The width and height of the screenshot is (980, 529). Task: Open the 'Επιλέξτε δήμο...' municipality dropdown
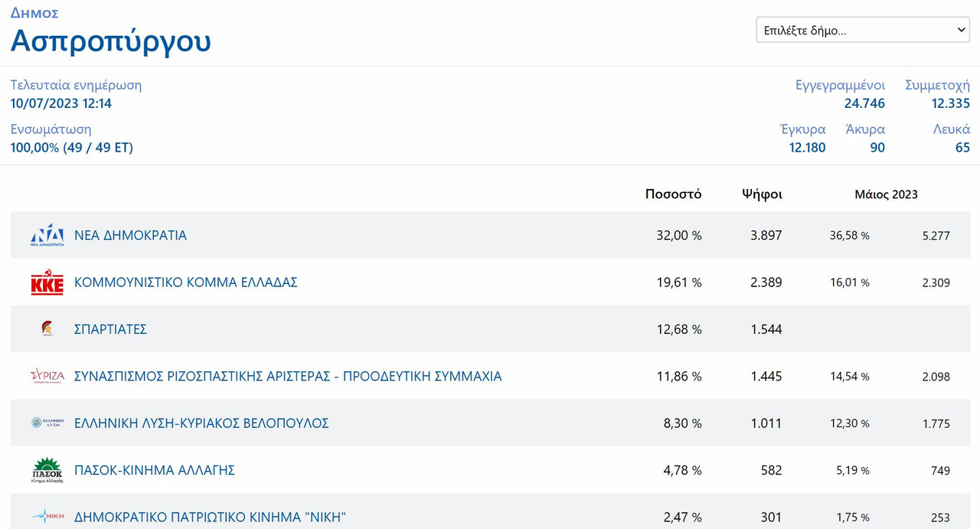[863, 30]
